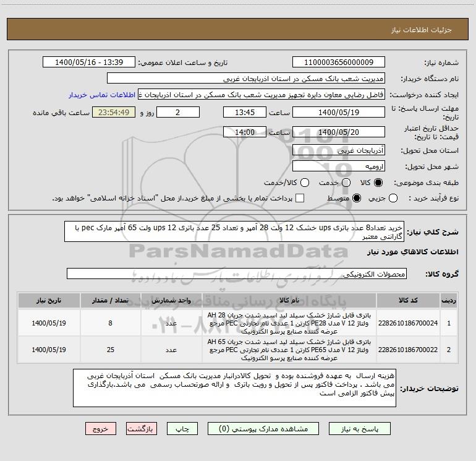Click the 'بازگشت' back button
Screen dimensions: 476x461
(x=142, y=428)
